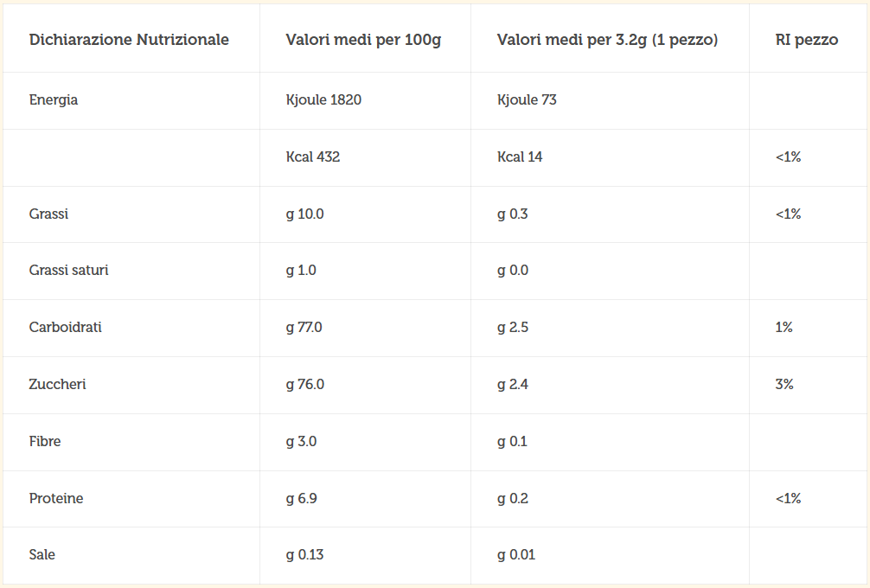Select the g 77.0 carbohydrate value

pyautogui.click(x=304, y=327)
